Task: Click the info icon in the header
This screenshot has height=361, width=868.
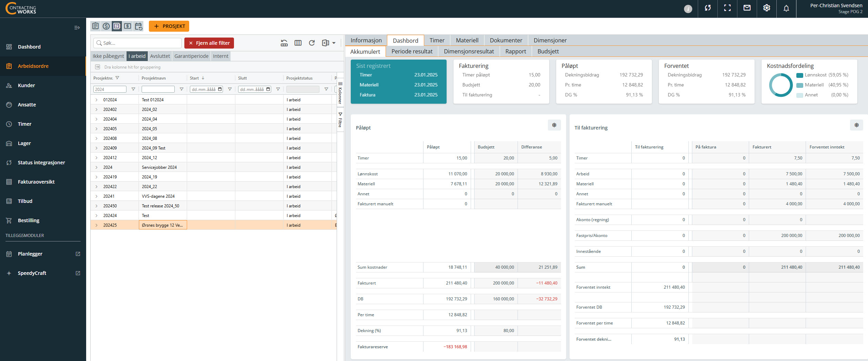Action: click(x=688, y=9)
